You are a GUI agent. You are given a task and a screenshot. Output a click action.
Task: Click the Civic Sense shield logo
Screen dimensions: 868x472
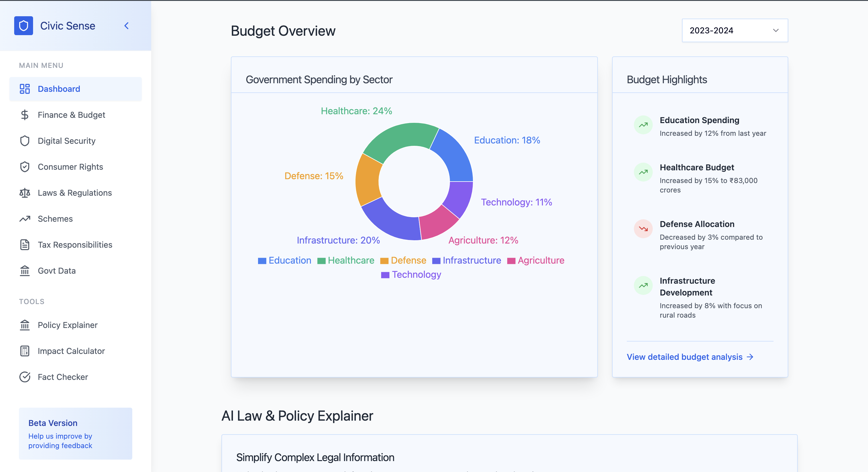coord(23,26)
